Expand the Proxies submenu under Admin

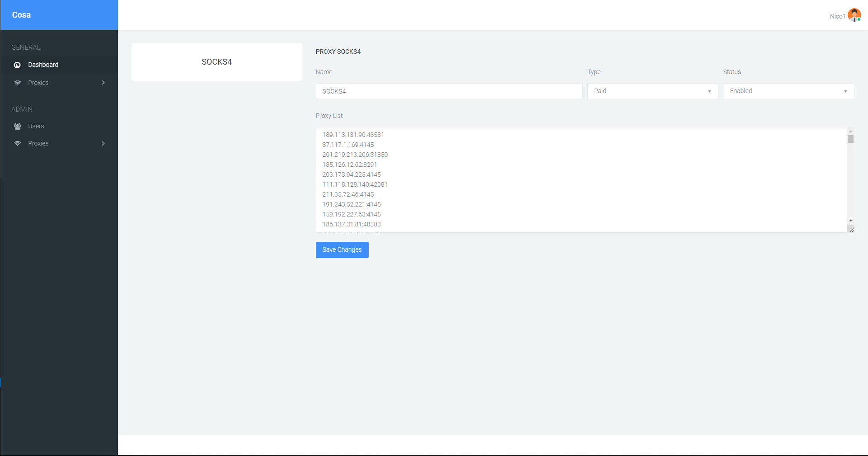[x=103, y=143]
